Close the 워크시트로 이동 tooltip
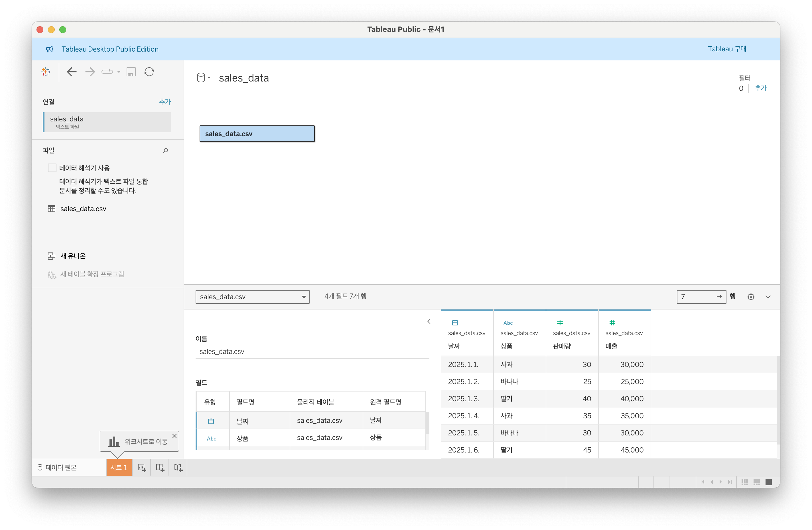The width and height of the screenshot is (812, 530). (x=174, y=436)
